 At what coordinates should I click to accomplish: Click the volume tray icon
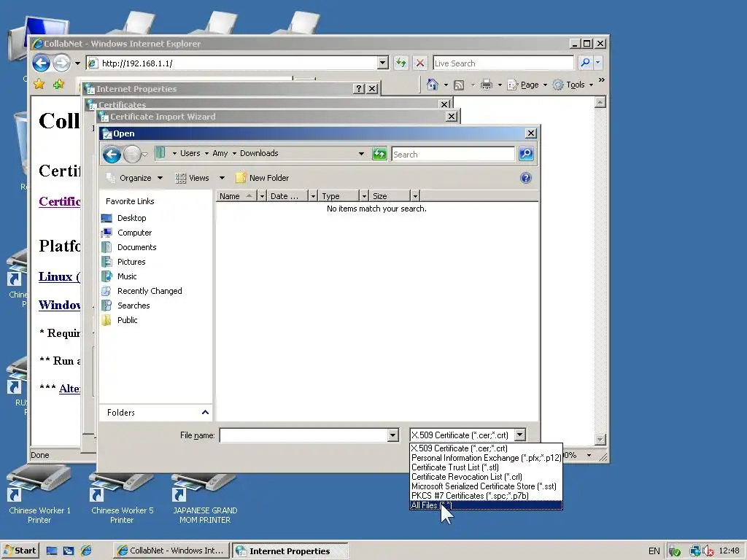(x=708, y=551)
